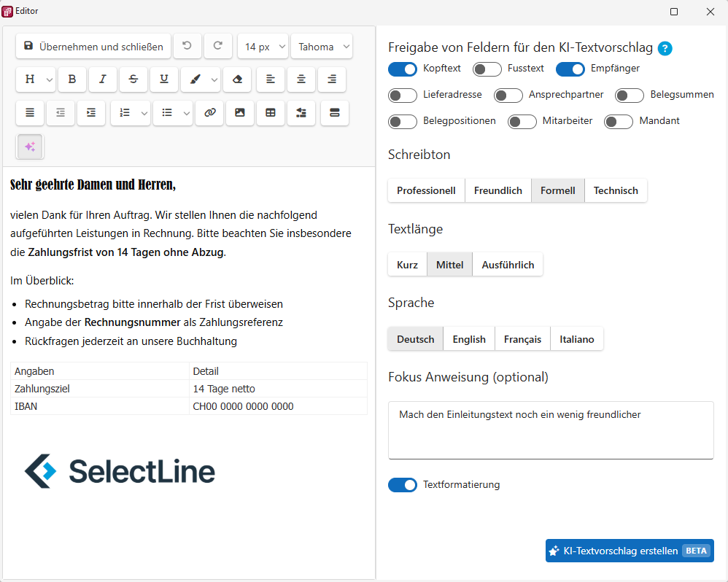Screen dimensions: 728x582
Task: Enable the Fusstext toggle
Action: [487, 69]
